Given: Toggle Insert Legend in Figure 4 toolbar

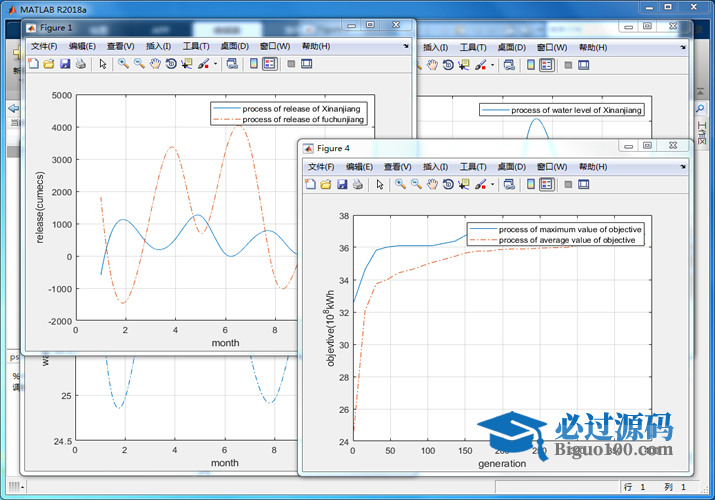Looking at the screenshot, I should click(x=547, y=184).
